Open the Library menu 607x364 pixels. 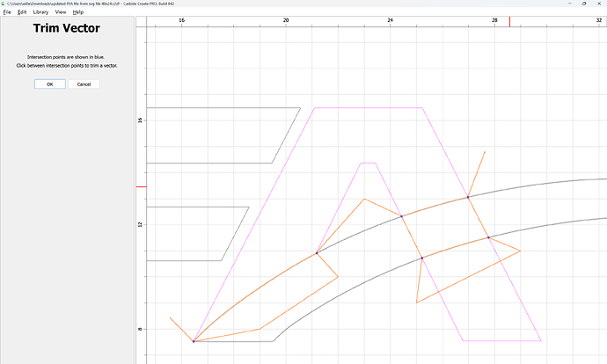coord(40,12)
